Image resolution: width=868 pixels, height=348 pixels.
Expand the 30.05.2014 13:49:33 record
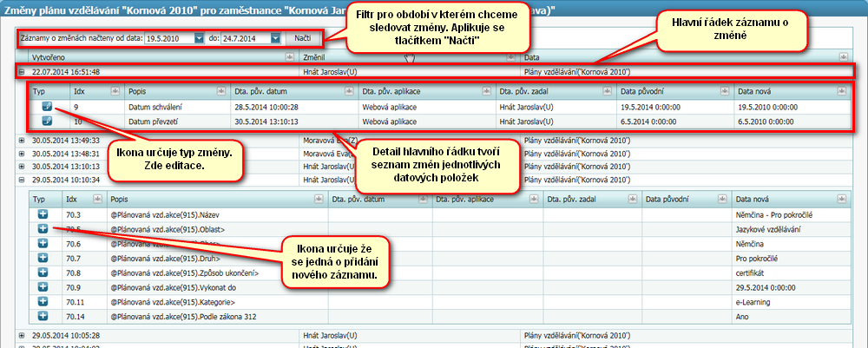pyautogui.click(x=23, y=141)
